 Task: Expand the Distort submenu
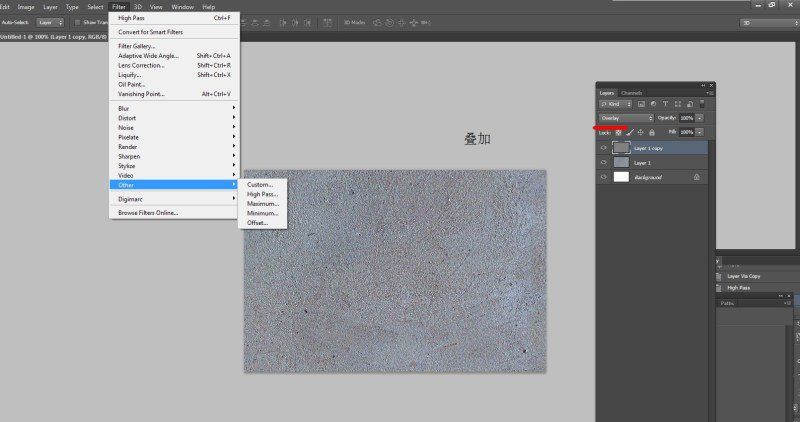pos(174,118)
